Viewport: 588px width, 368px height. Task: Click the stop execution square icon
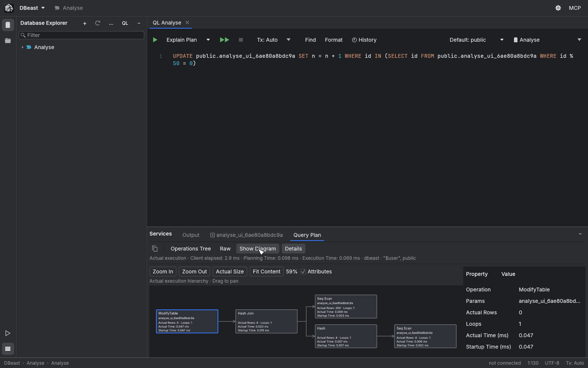pos(241,40)
